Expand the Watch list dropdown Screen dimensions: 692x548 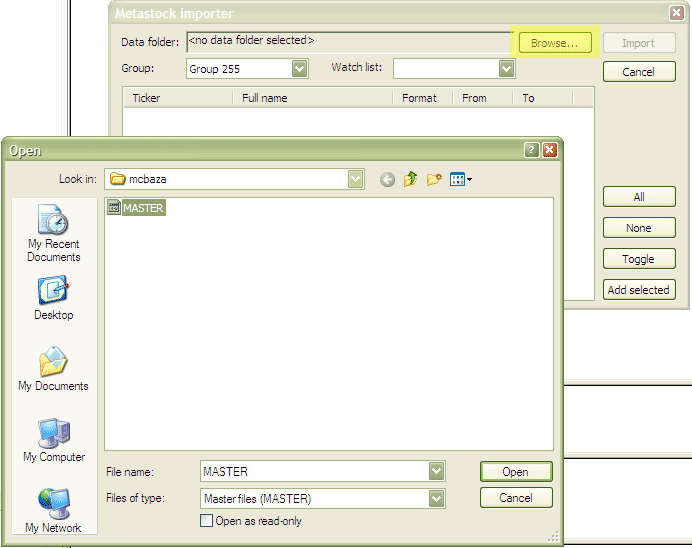click(x=507, y=68)
